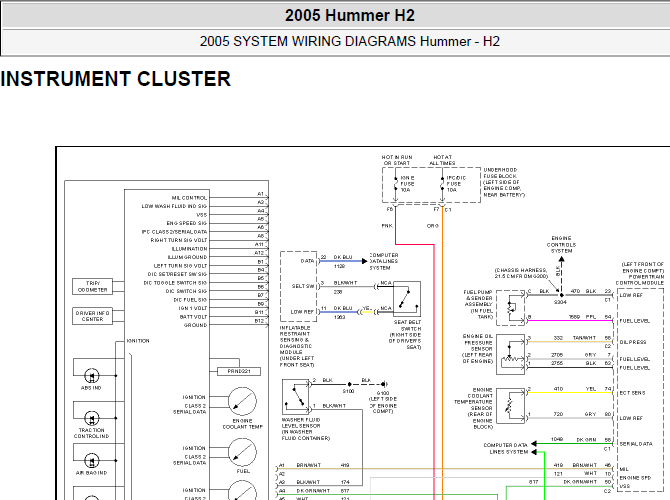Click the OIL PRESS pin label
Viewport: 670px width, 500px height.
click(x=633, y=342)
